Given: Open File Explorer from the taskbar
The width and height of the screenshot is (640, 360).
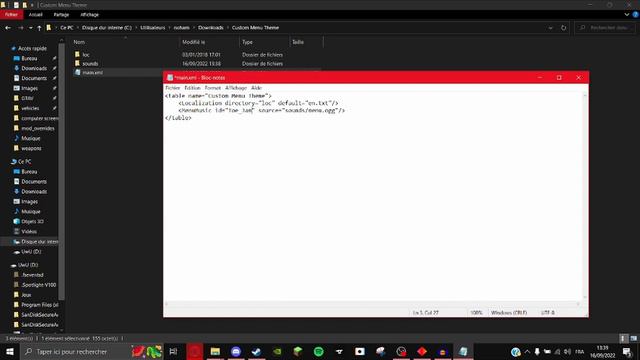Looking at the screenshot, I should (x=215, y=351).
